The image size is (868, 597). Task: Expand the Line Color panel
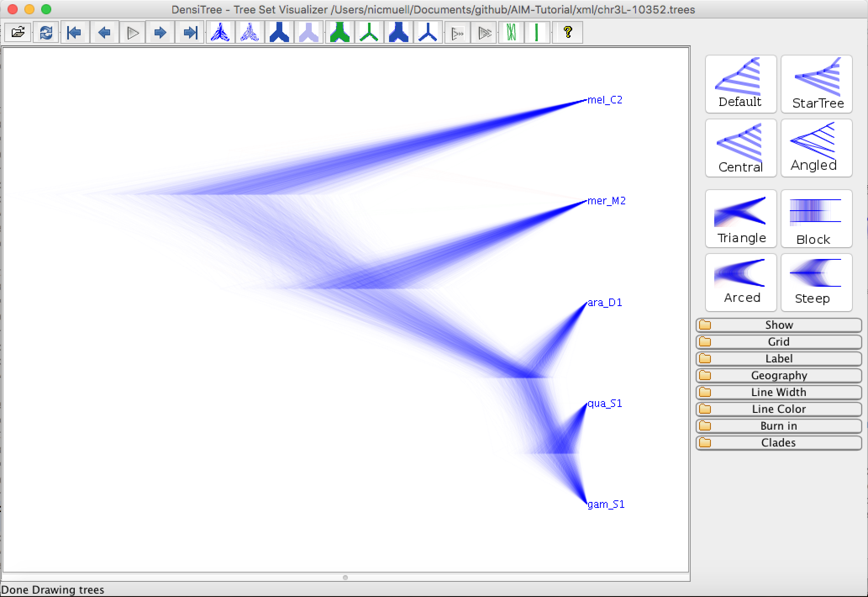[x=779, y=409]
